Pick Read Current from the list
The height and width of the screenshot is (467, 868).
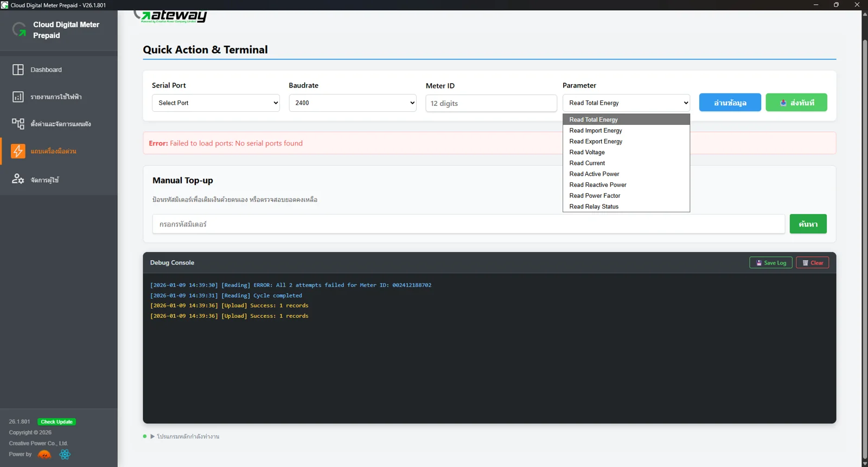[626, 163]
